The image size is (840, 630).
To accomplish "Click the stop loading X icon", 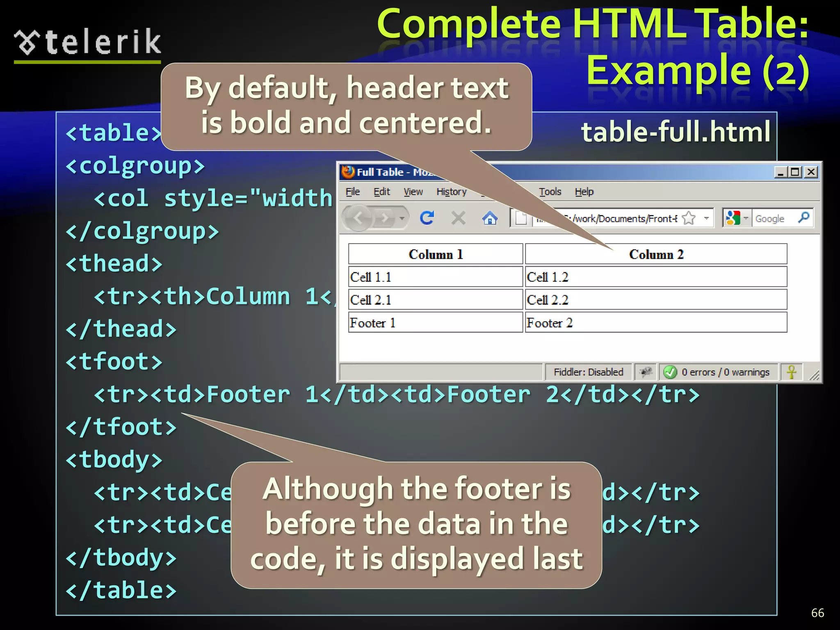I will click(458, 218).
